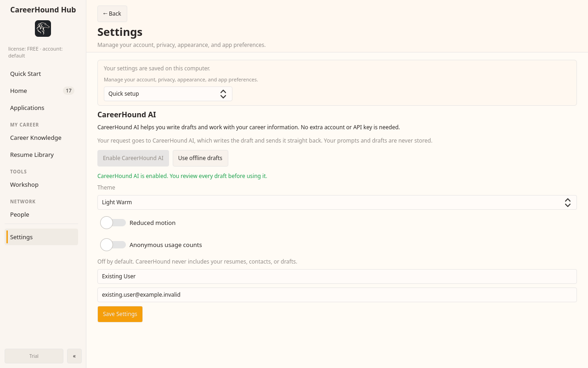
Task: Click the Off by default helper text
Action: (x=198, y=262)
